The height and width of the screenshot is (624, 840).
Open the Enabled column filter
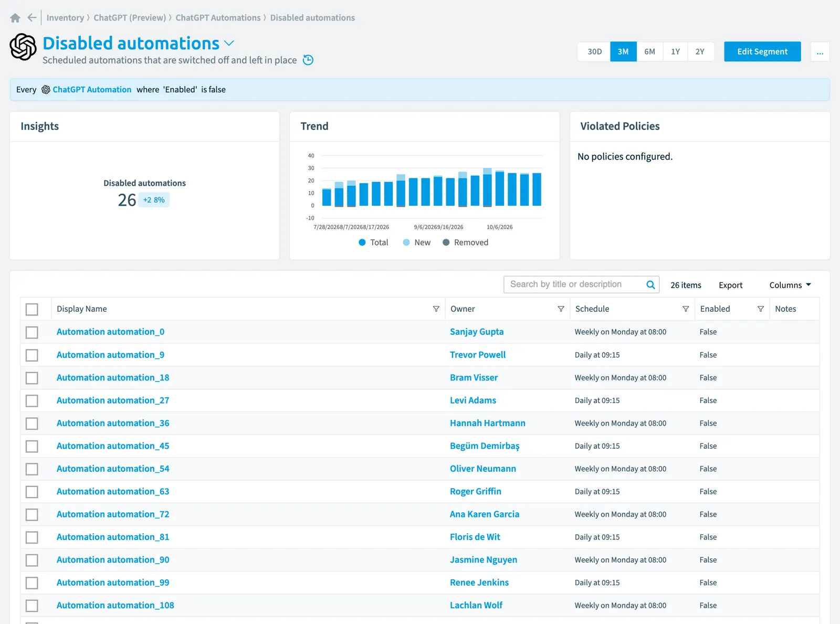click(760, 309)
